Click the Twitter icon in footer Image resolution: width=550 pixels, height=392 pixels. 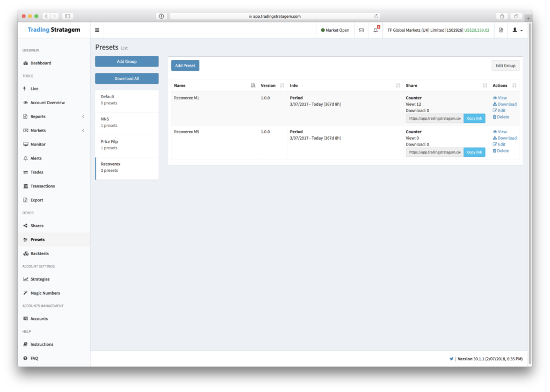click(x=451, y=359)
